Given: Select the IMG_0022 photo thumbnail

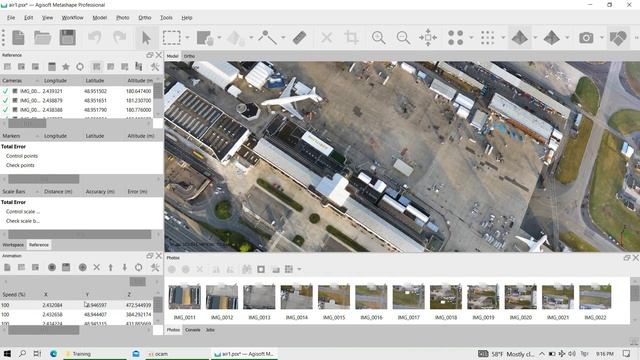Looking at the screenshot, I should pos(595,297).
